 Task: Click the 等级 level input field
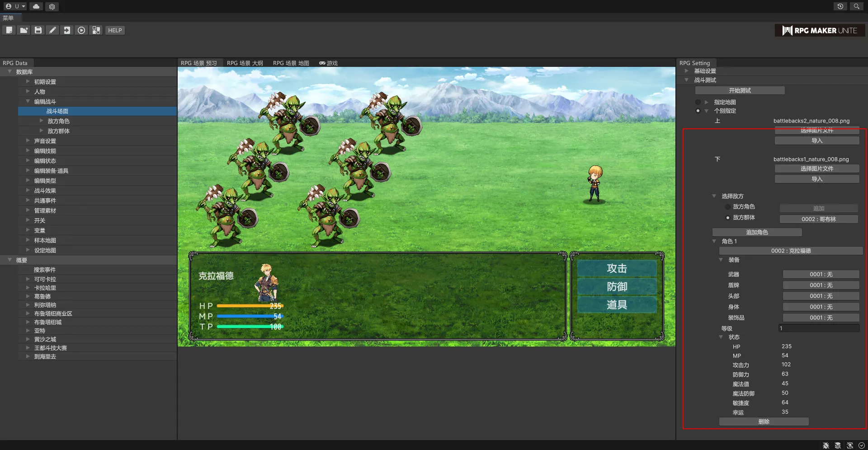pos(818,328)
